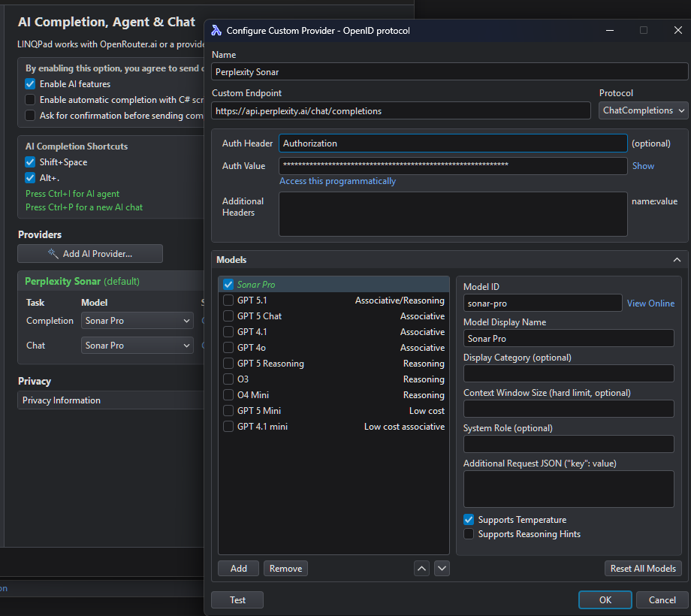Image resolution: width=691 pixels, height=616 pixels.
Task: Check the GPT 4.1 mini model checkbox
Action: (228, 427)
